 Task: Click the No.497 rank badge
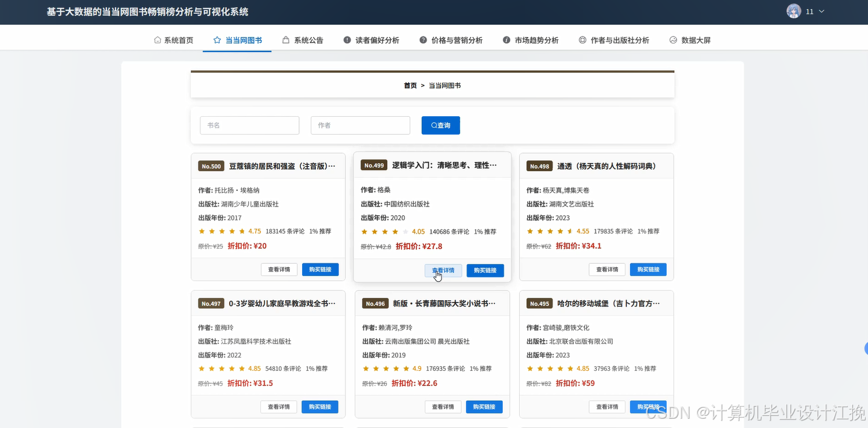click(x=211, y=304)
